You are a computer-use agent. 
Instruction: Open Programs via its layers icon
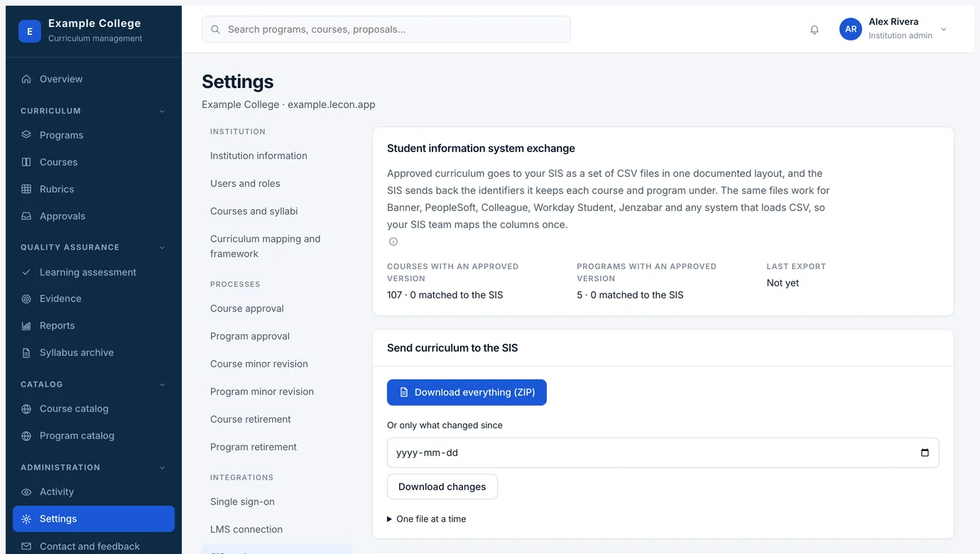(26, 135)
